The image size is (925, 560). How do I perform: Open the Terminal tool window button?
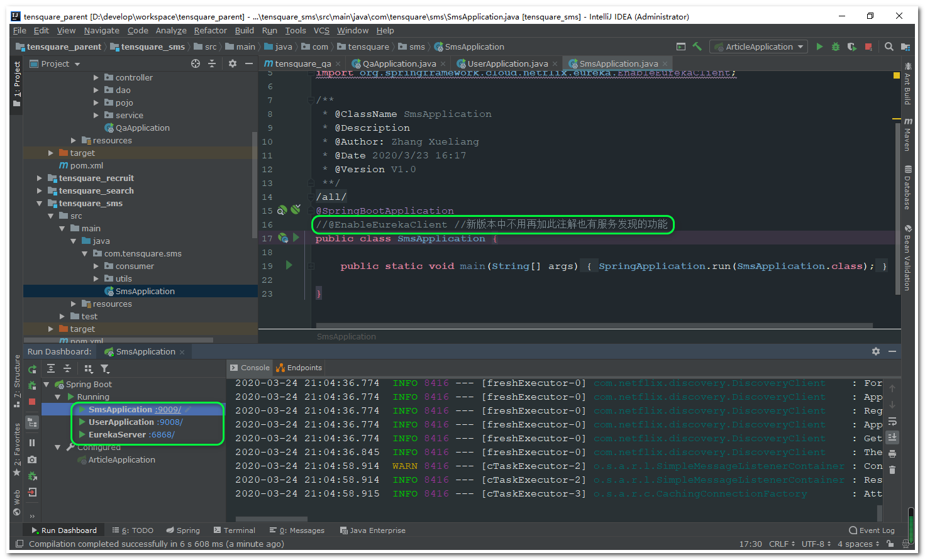[x=234, y=530]
